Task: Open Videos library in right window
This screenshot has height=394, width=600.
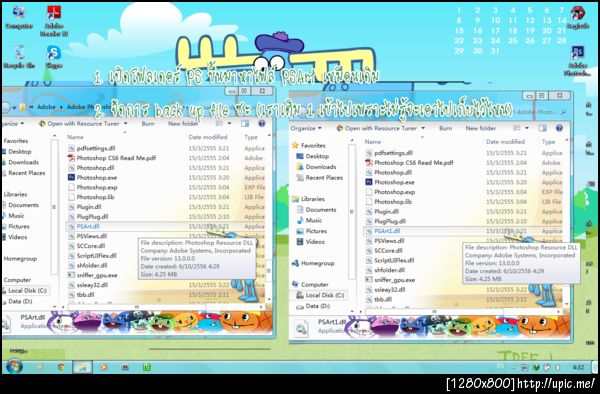Action: [x=315, y=242]
